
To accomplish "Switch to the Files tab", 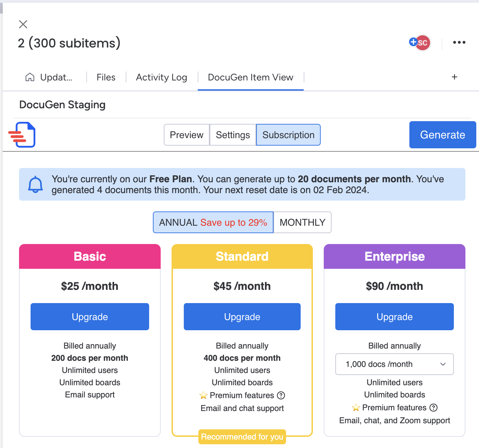I will pyautogui.click(x=106, y=77).
